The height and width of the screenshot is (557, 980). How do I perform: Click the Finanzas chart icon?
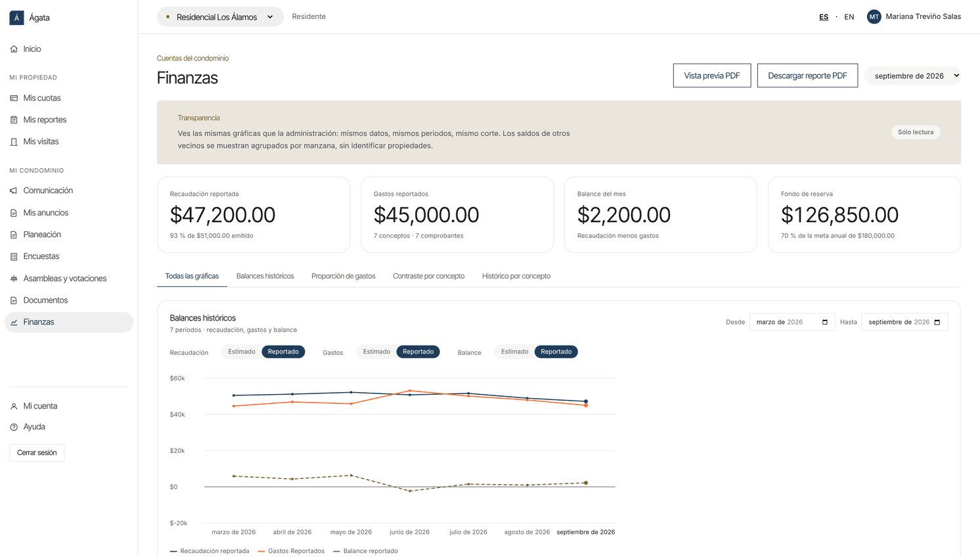click(x=14, y=323)
